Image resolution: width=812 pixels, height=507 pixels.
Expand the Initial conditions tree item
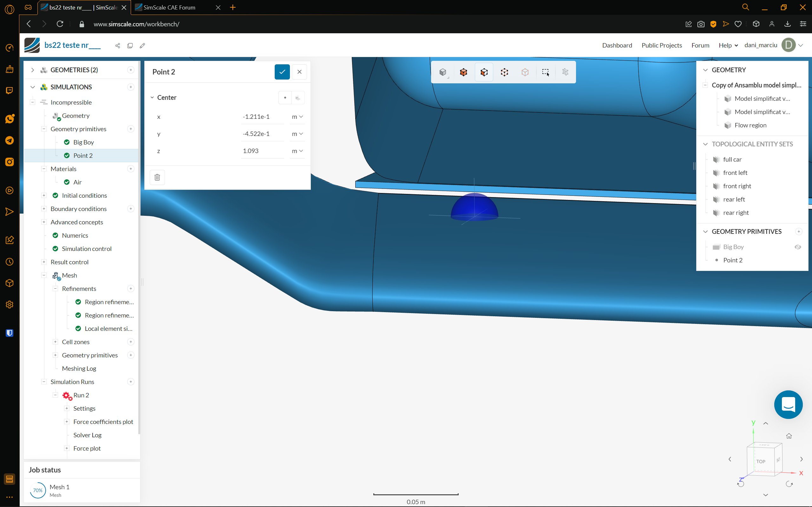(44, 195)
